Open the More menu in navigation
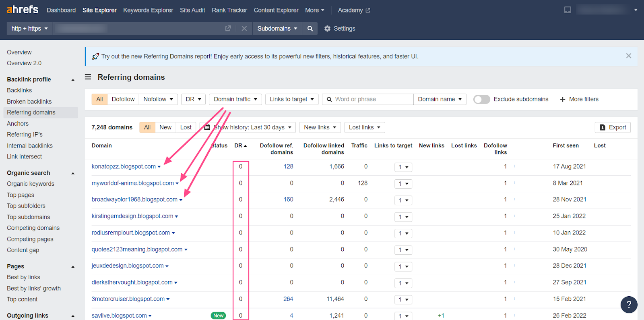Image resolution: width=644 pixels, height=320 pixels. [314, 10]
